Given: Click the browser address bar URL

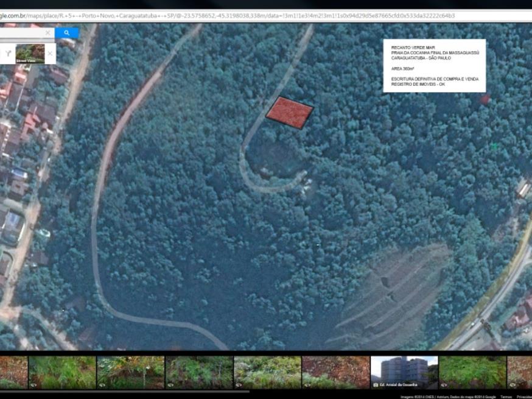Looking at the screenshot, I should 227,16.
